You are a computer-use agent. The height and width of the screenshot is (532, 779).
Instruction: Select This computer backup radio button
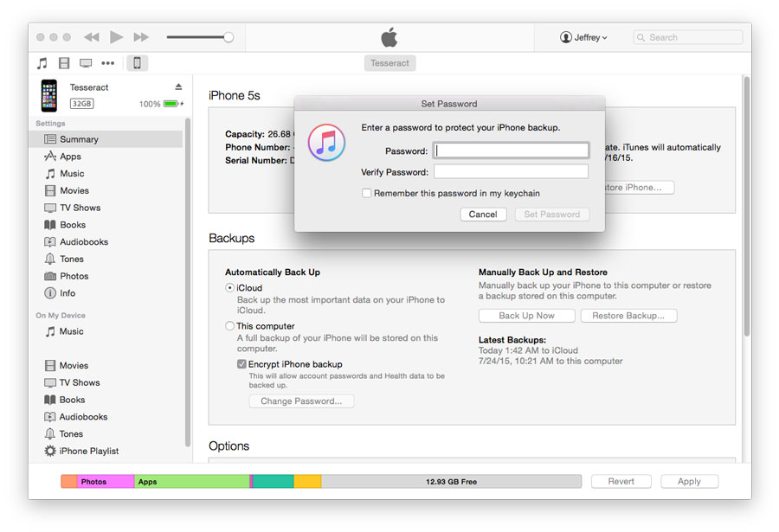pyautogui.click(x=229, y=326)
